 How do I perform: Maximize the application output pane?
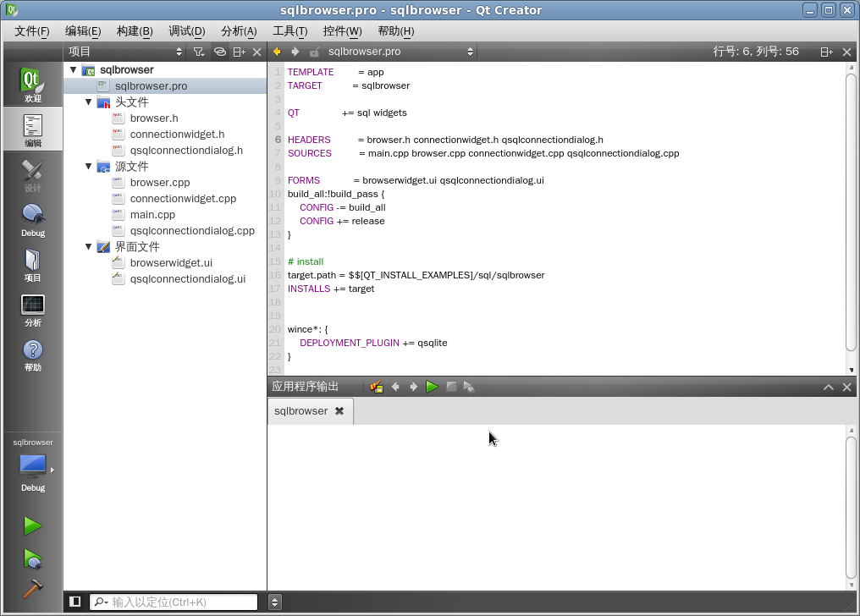coord(829,388)
